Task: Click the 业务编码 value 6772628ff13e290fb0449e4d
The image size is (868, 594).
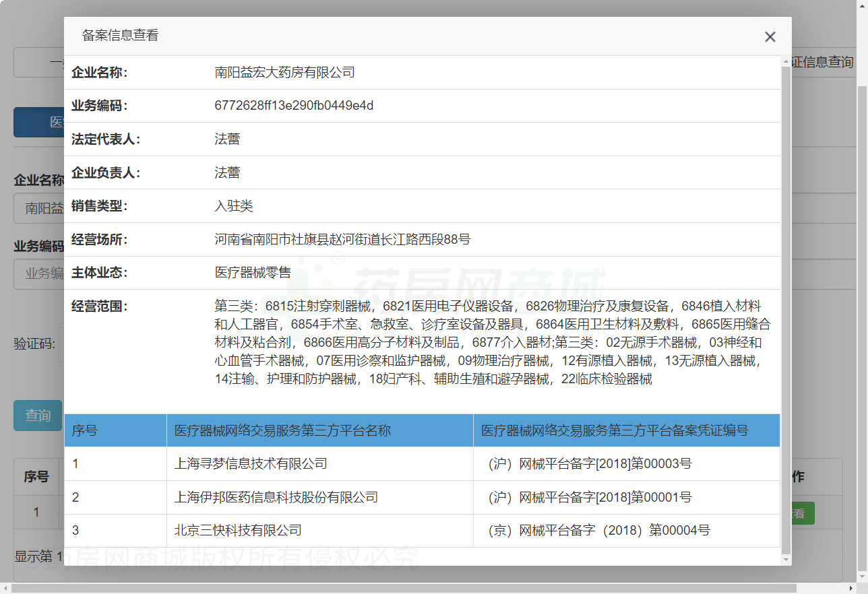Action: 294,106
